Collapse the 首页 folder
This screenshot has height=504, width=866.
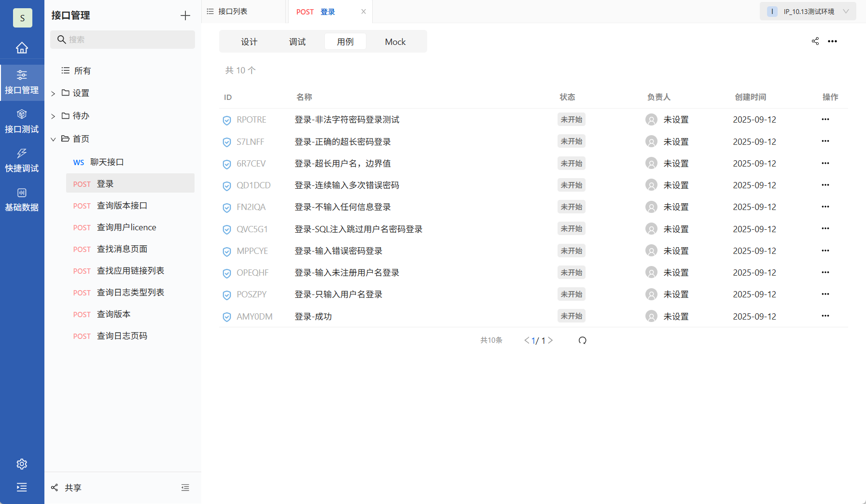(x=53, y=139)
